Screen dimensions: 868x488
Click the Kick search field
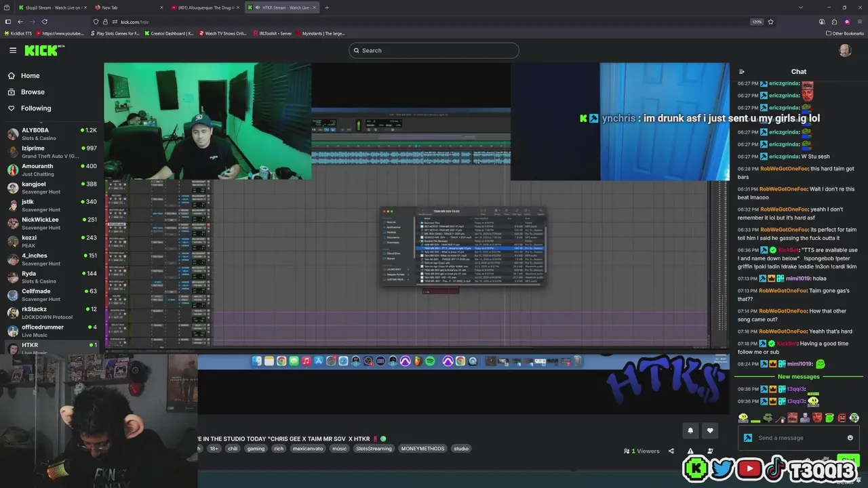434,50
